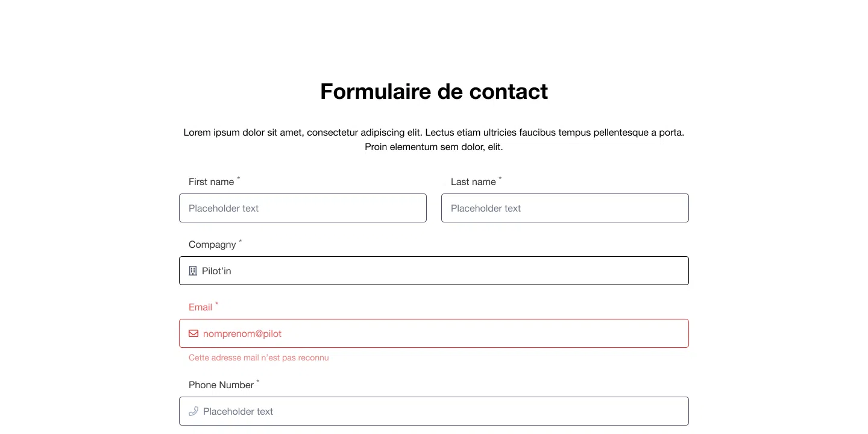Image resolution: width=868 pixels, height=434 pixels.
Task: Click the red "Email" label
Action: 200,307
